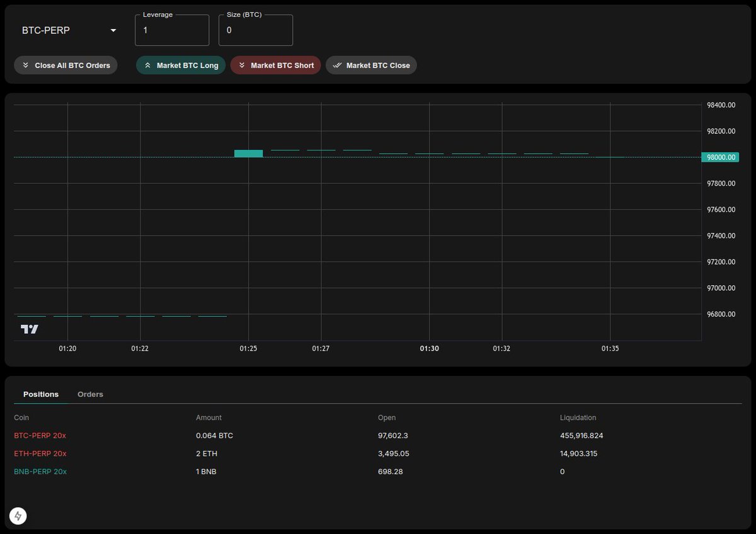Image resolution: width=756 pixels, height=534 pixels.
Task: Click the 98400.00 price axis label
Action: [x=721, y=105]
